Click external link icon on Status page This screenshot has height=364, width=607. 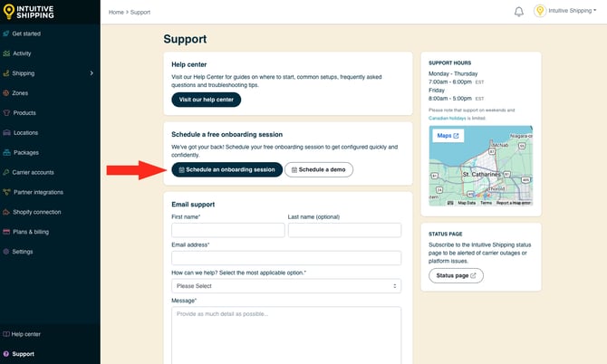point(473,275)
